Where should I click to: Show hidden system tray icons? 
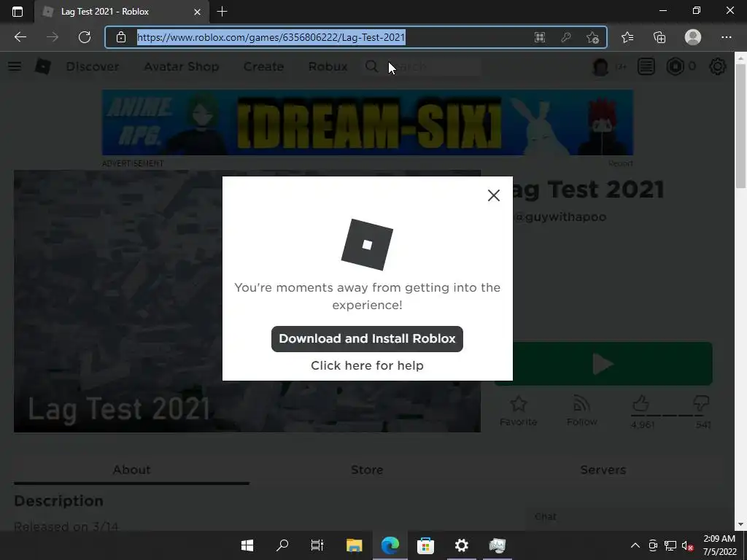[635, 545]
